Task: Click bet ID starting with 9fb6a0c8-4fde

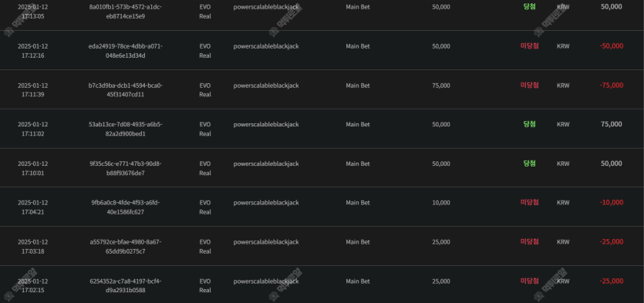Action: tap(125, 207)
